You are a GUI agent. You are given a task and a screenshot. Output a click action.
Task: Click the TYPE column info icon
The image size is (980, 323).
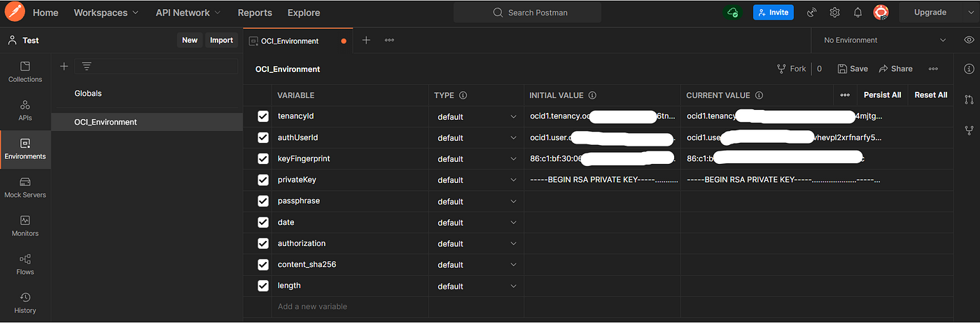pos(463,95)
